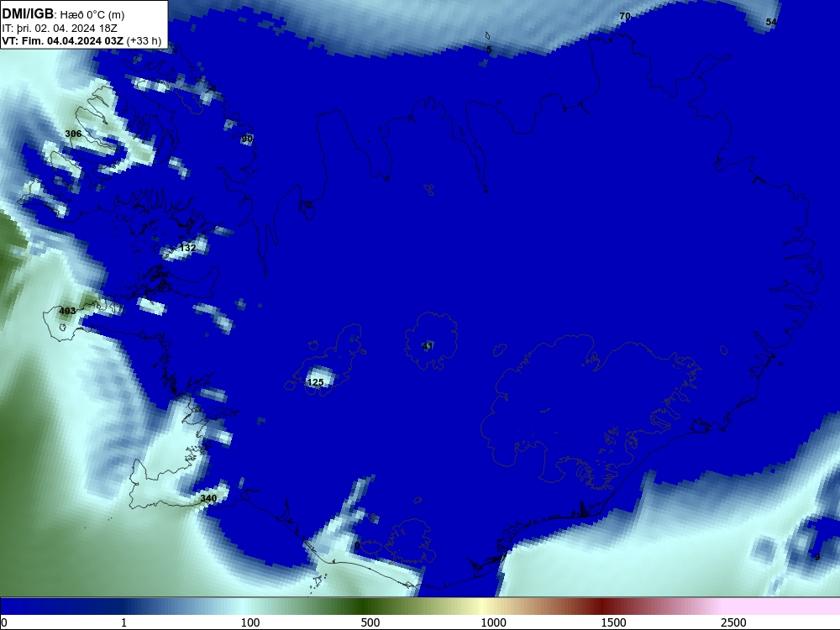
Task: Click the map value "132"
Action: 187,248
